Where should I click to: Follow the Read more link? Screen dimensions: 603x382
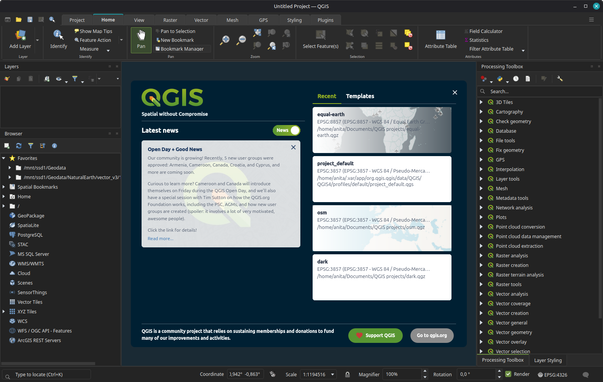[160, 239]
